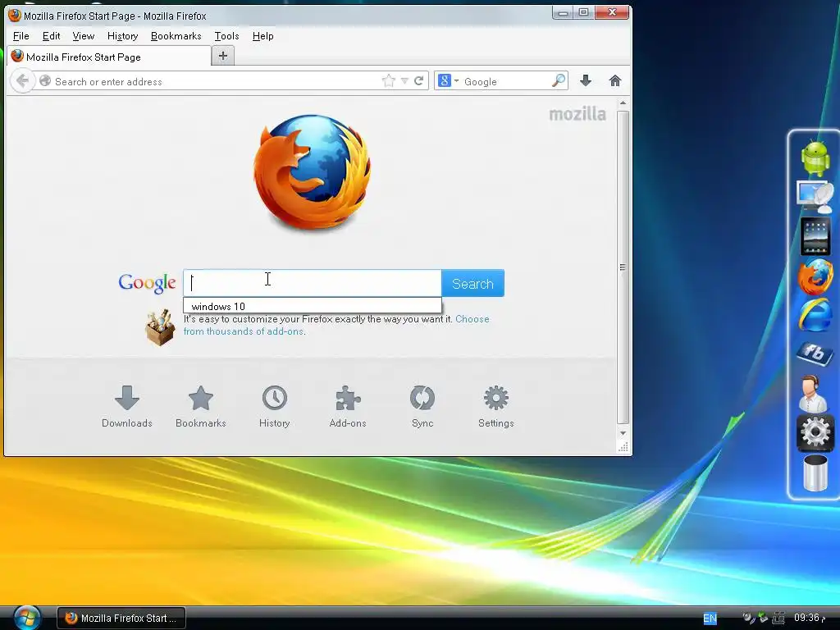
Task: Select the Mozilla Firefox Start Page tab
Action: pos(109,57)
